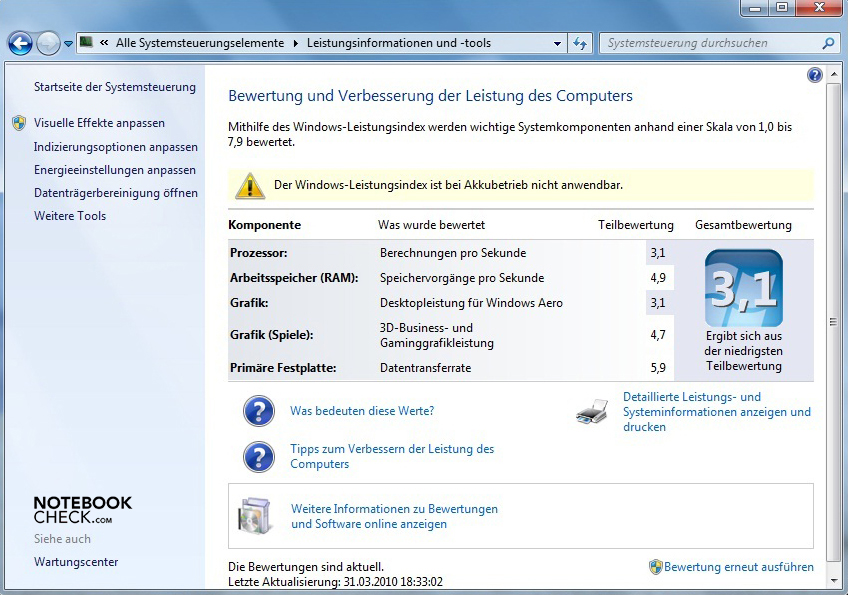
Task: Click the yellow warning triangle icon
Action: point(250,186)
